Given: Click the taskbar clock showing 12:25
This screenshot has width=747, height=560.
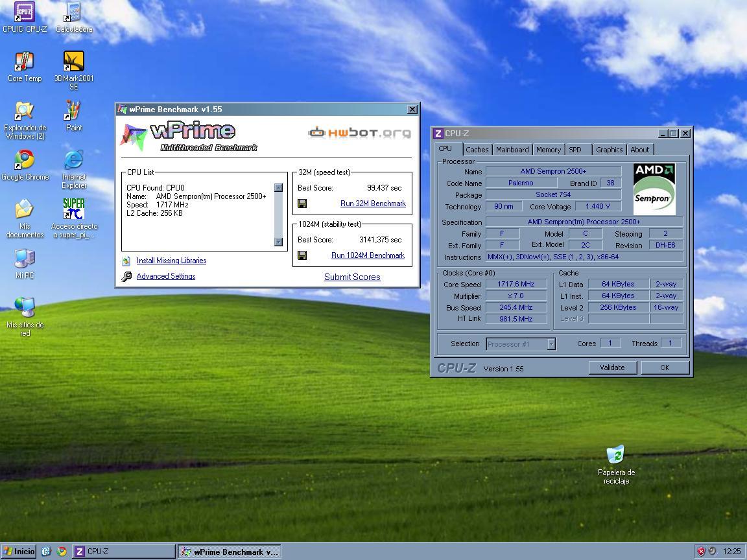Looking at the screenshot, I should point(731,552).
